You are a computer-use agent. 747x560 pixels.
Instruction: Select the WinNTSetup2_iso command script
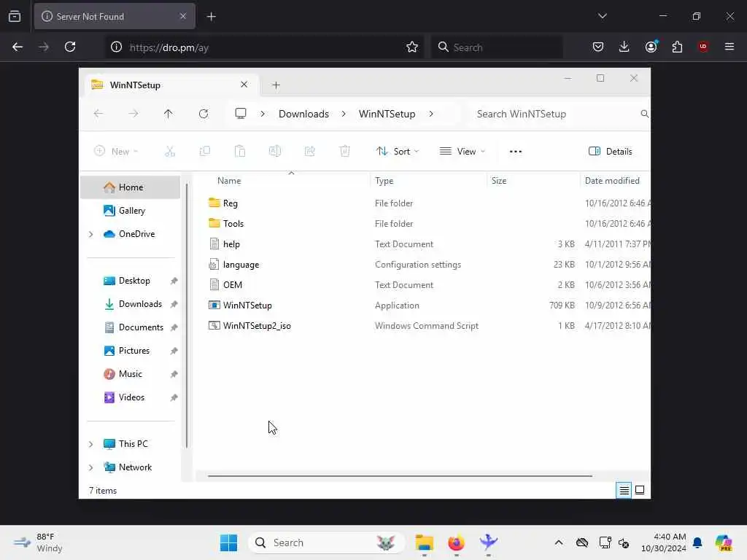[256, 326]
